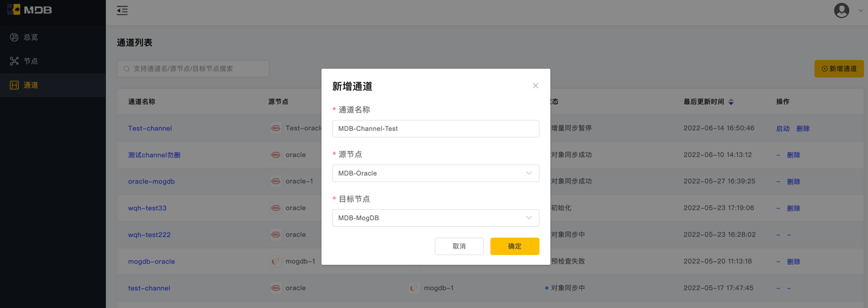Expand the account dropdown arrow

pos(860,10)
